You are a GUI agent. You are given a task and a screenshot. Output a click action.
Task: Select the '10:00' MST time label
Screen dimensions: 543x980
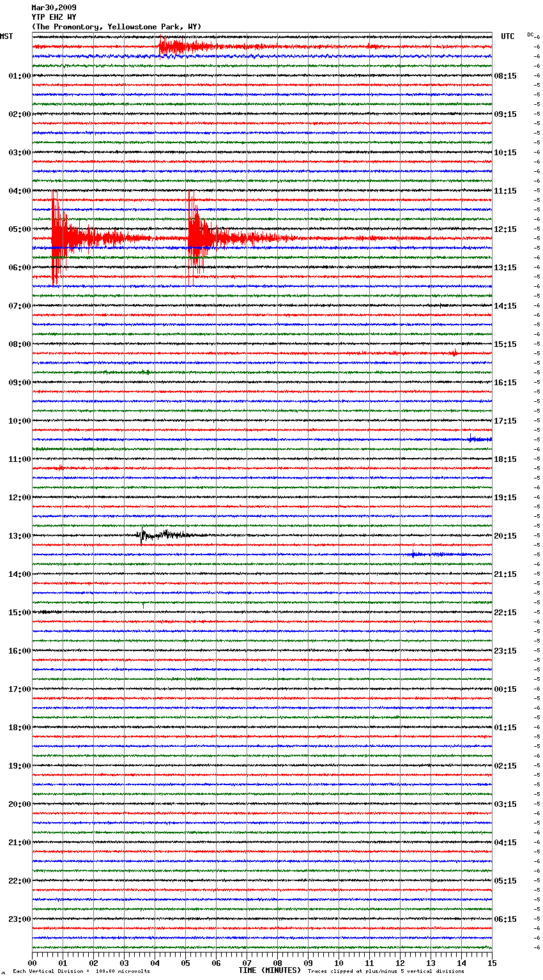coord(20,421)
